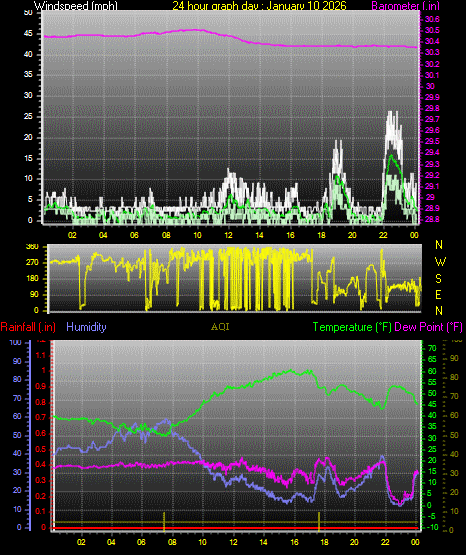Click the S compass direction label
The width and height of the screenshot is (466, 555).
(439, 279)
